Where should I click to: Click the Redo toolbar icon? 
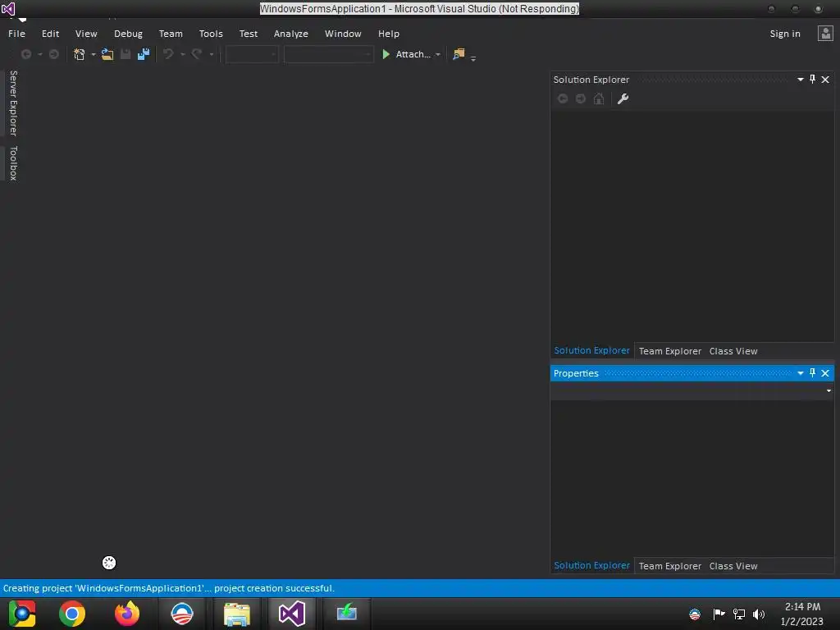(197, 54)
